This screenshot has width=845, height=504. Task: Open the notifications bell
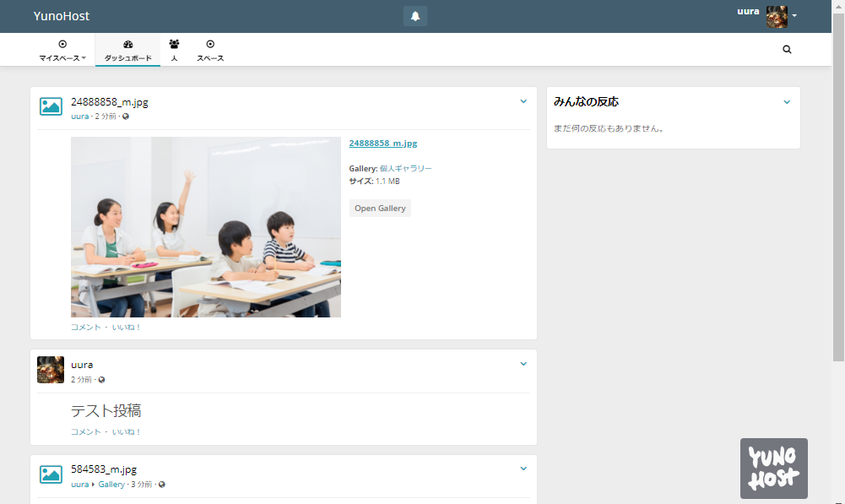[x=415, y=16]
